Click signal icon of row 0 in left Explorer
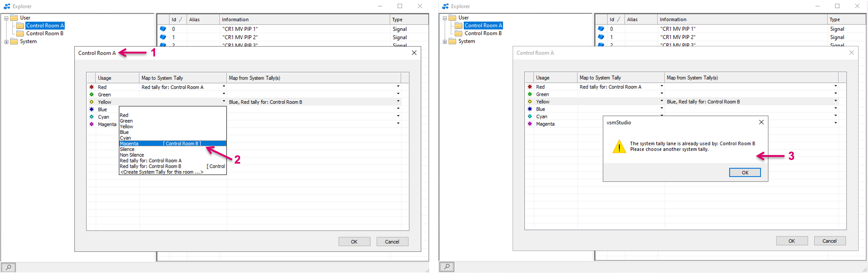Image resolution: width=868 pixels, height=273 pixels. coord(163,29)
